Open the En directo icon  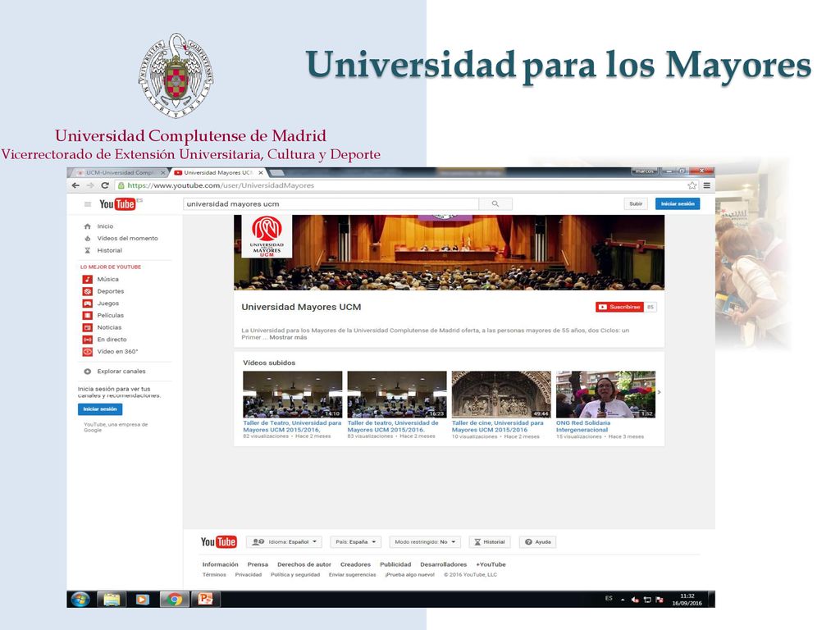87,340
